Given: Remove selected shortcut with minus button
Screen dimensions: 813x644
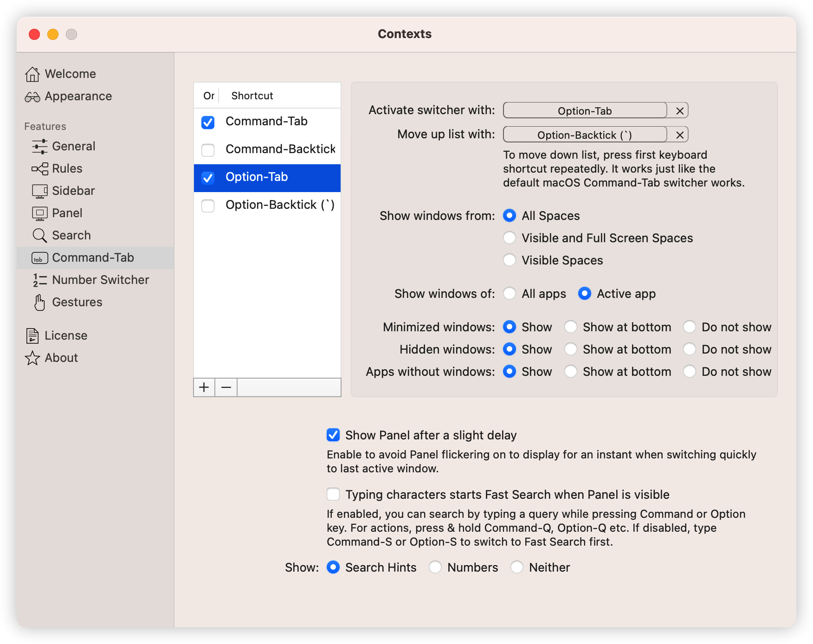Looking at the screenshot, I should [226, 387].
